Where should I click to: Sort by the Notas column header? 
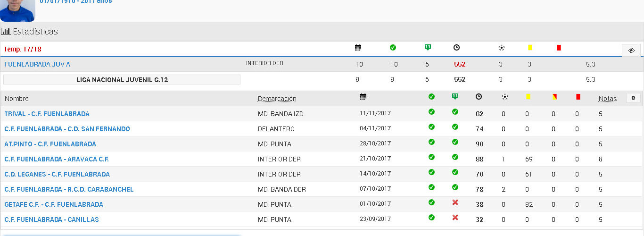(x=607, y=99)
